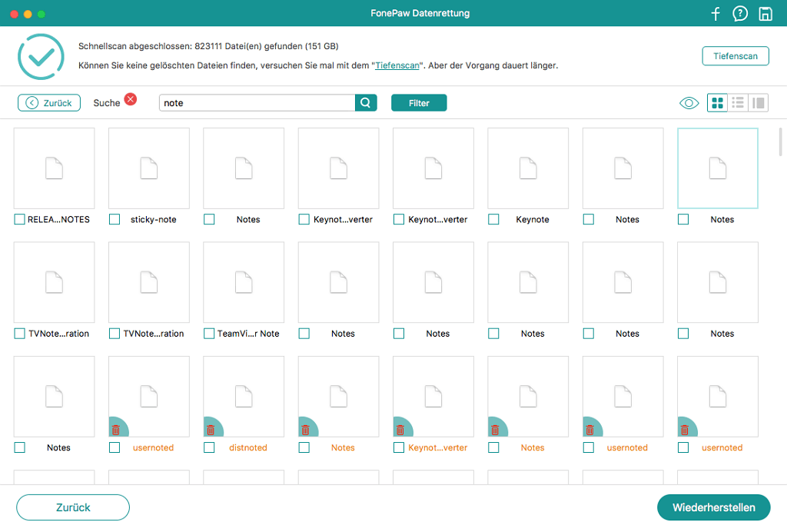Select the sticky-note file thumbnail
The image size is (787, 532).
(x=149, y=168)
